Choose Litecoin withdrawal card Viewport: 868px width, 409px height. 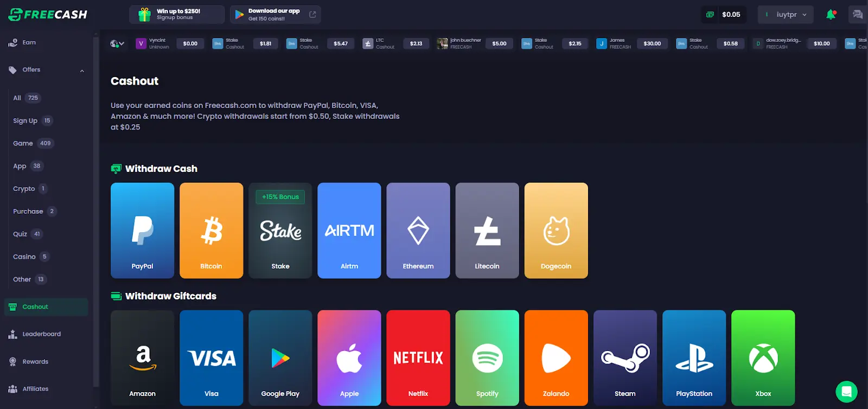coord(487,231)
